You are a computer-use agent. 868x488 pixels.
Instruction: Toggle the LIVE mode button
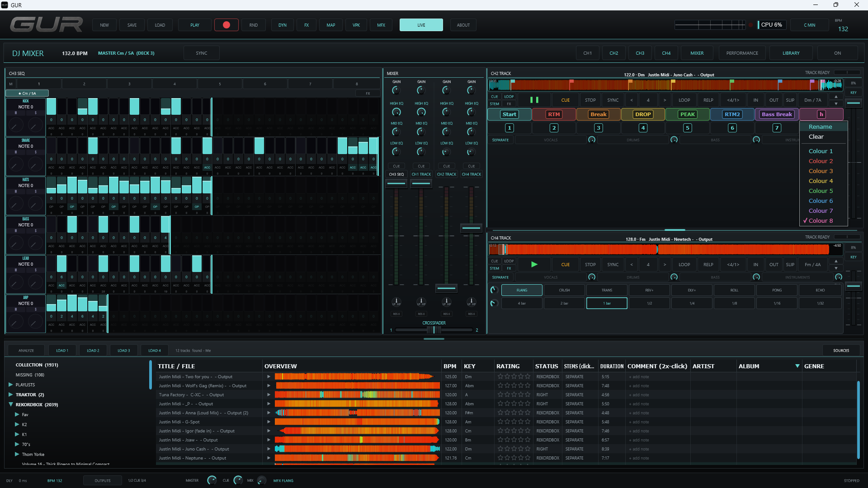click(421, 25)
